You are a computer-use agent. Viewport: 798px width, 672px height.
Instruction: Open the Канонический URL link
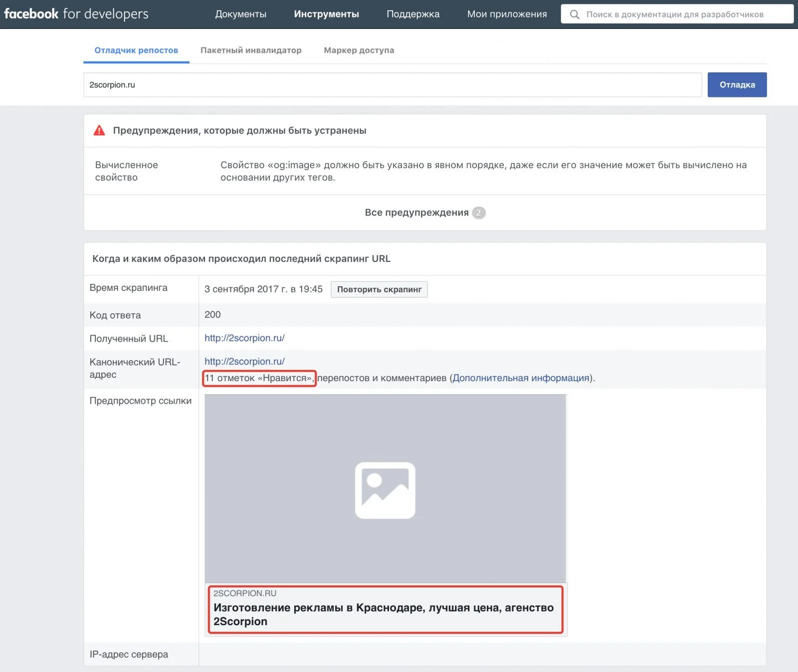[244, 362]
